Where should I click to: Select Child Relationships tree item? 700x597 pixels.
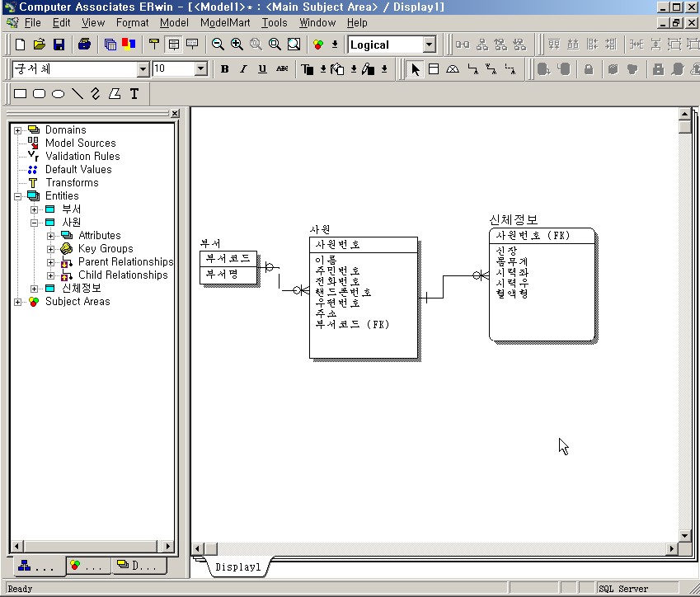(123, 275)
